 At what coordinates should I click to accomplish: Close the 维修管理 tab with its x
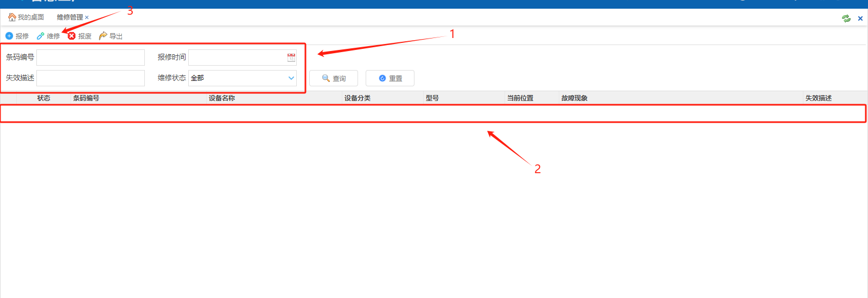coord(87,17)
